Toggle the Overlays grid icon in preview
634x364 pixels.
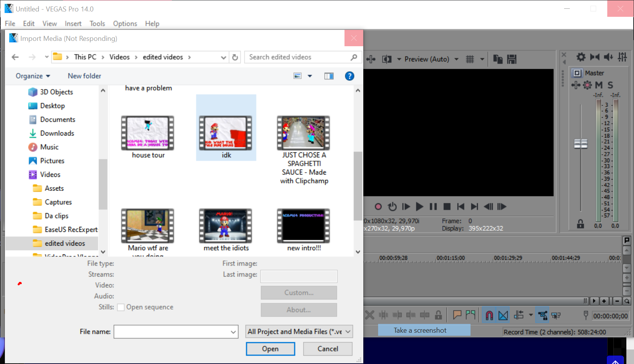pyautogui.click(x=470, y=59)
